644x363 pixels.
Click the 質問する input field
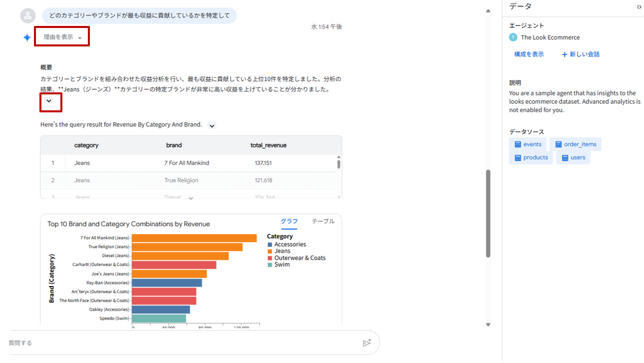click(180, 343)
